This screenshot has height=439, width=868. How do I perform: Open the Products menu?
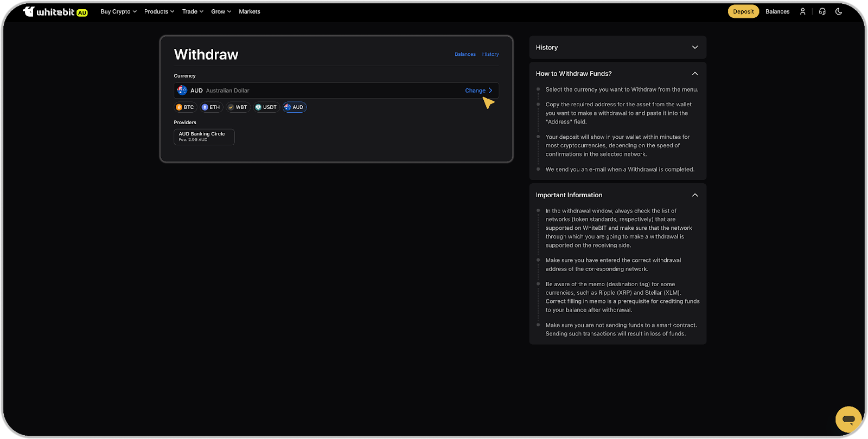coord(159,11)
